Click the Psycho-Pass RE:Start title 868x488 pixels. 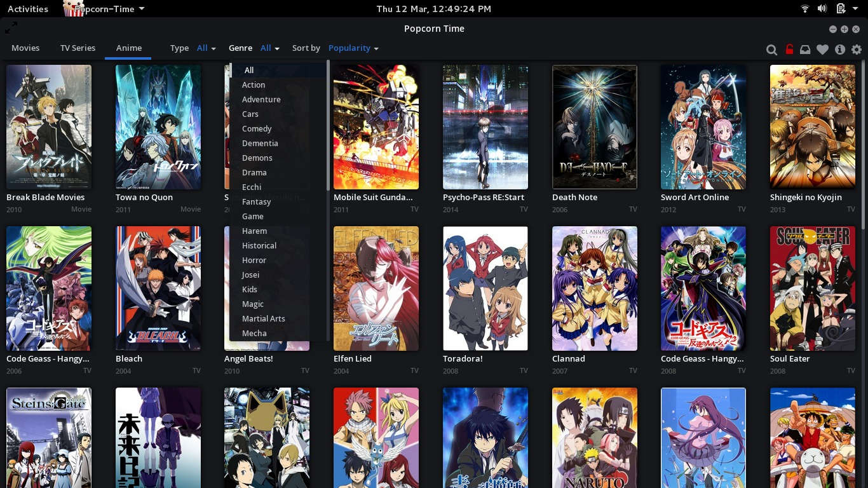(x=484, y=198)
